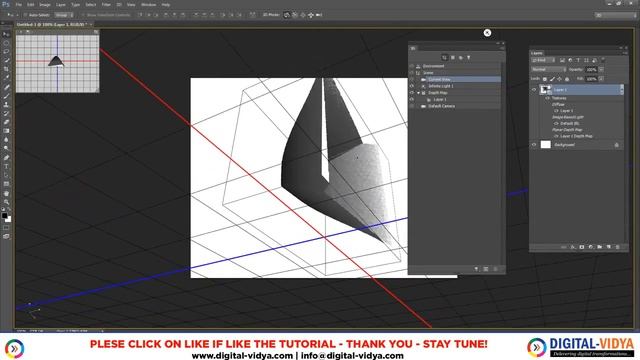Select the Crop tool
Viewport: 640px width, 360px height.
pos(6,69)
